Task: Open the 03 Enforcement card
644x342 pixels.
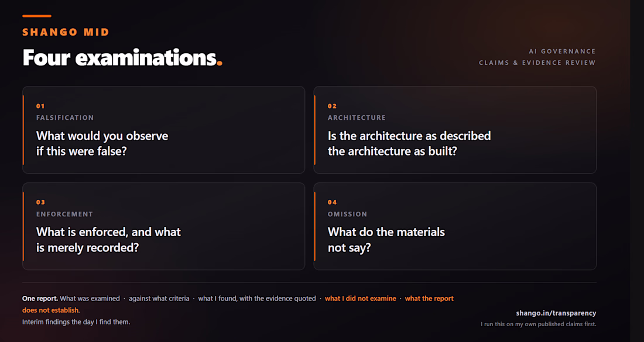Action: pyautogui.click(x=163, y=226)
